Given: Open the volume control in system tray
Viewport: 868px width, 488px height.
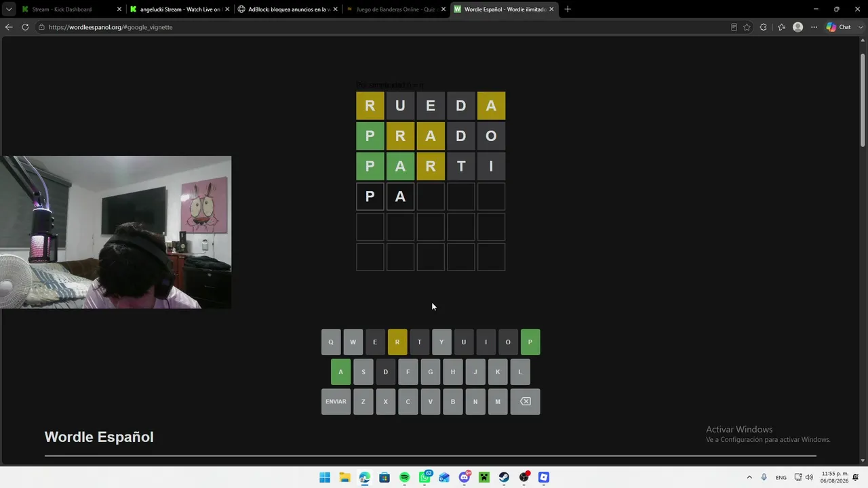Looking at the screenshot, I should coord(809,477).
